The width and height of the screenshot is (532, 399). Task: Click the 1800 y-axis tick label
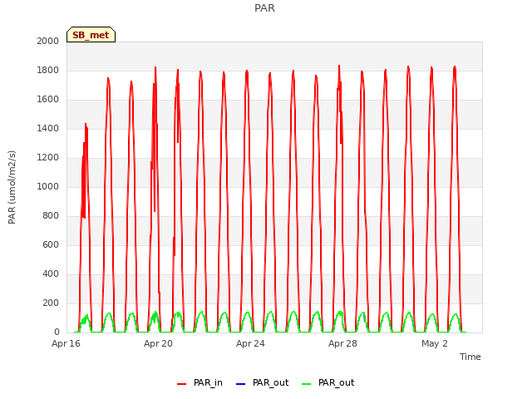[x=48, y=70]
